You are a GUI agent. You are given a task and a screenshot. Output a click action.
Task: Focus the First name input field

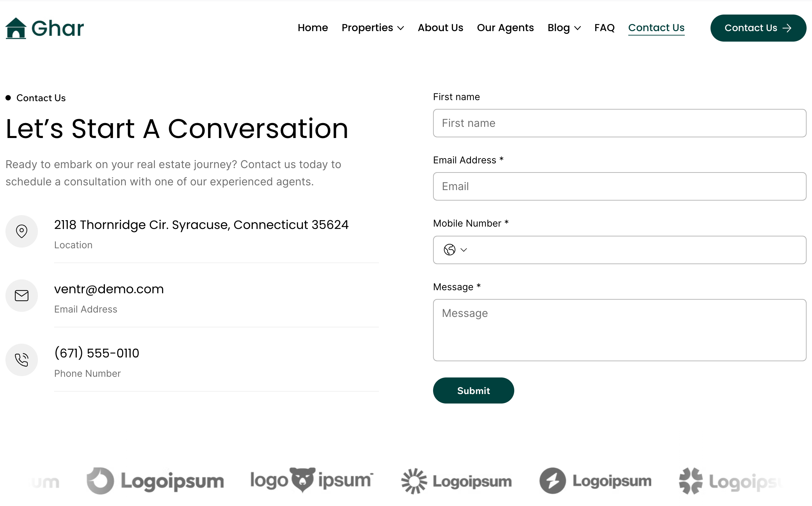(x=619, y=123)
